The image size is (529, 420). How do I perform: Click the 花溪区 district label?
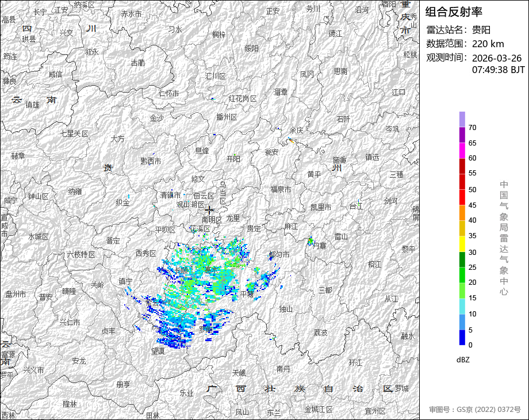pos(200,229)
